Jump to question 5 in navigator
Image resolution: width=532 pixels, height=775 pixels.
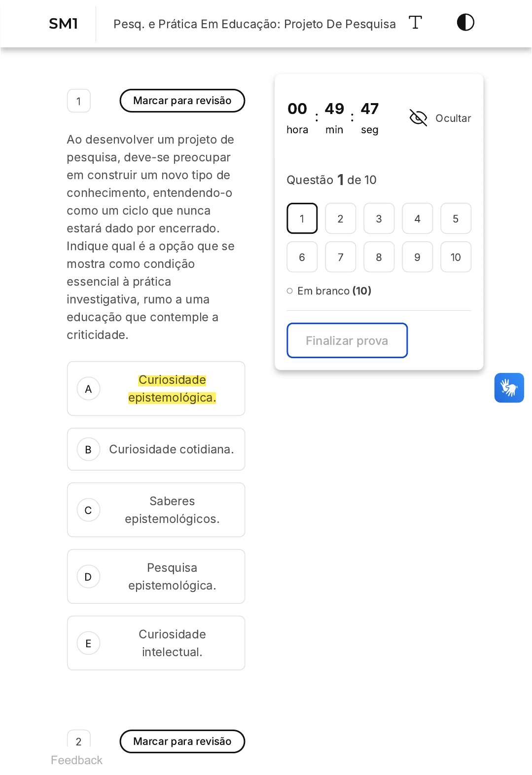pyautogui.click(x=456, y=219)
